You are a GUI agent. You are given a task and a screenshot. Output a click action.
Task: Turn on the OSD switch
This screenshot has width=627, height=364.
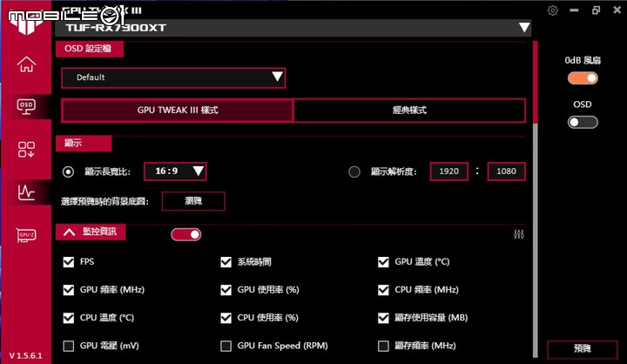coord(583,122)
